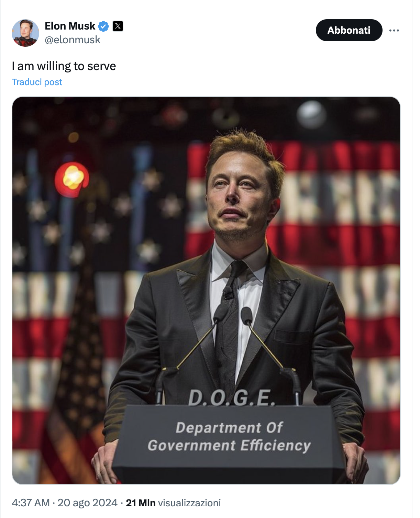This screenshot has height=518, width=420.
Task: Click the 20 ago 2024 post date
Action: (x=87, y=503)
